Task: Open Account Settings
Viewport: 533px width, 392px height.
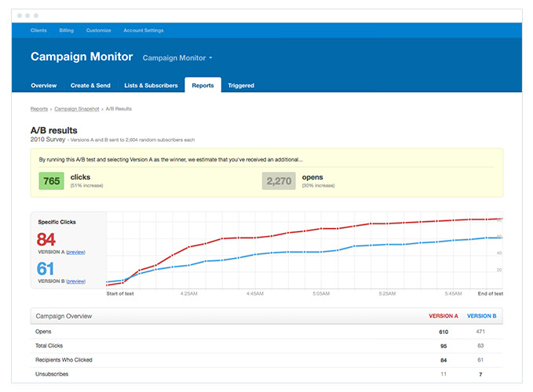Action: [x=144, y=31]
